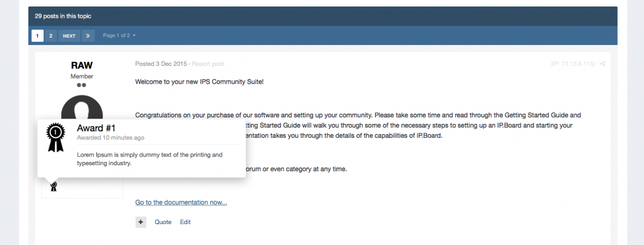The height and width of the screenshot is (245, 644).
Task: Click the plus multiquote button
Action: coord(141,222)
